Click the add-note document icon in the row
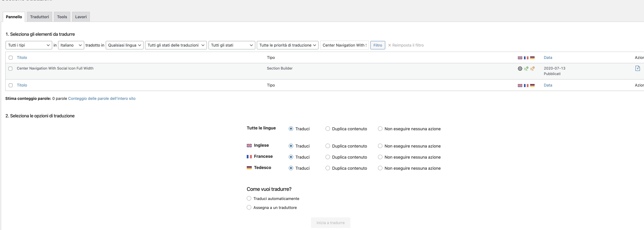This screenshot has height=230, width=644. (x=638, y=68)
